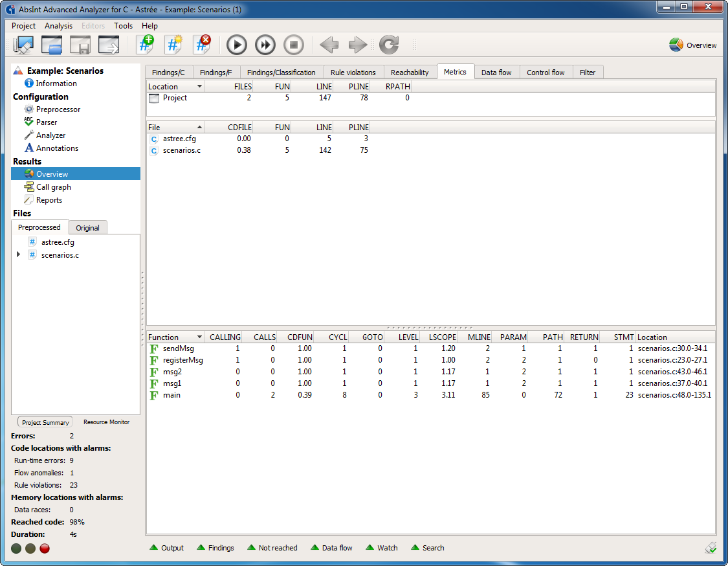
Task: Open the Call graph results
Action: [47, 187]
